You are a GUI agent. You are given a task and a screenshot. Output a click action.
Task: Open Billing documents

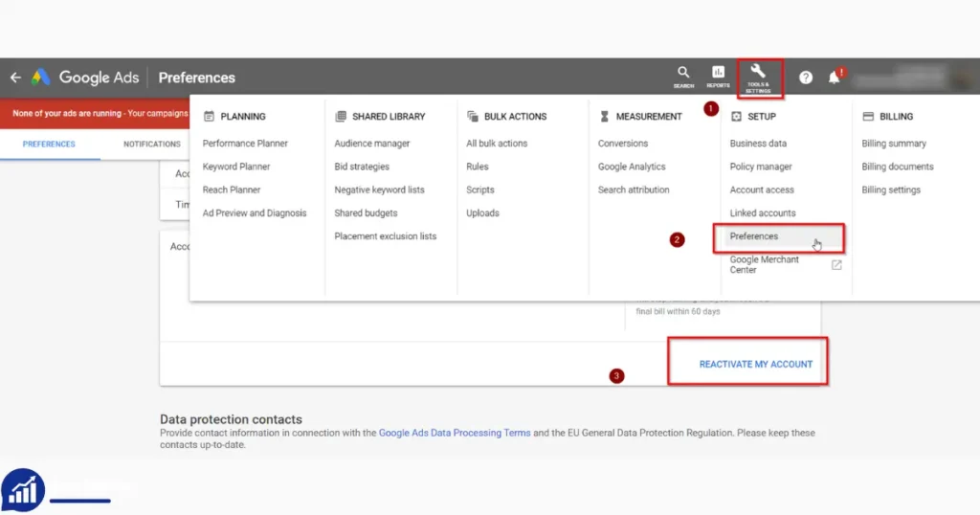tap(898, 167)
